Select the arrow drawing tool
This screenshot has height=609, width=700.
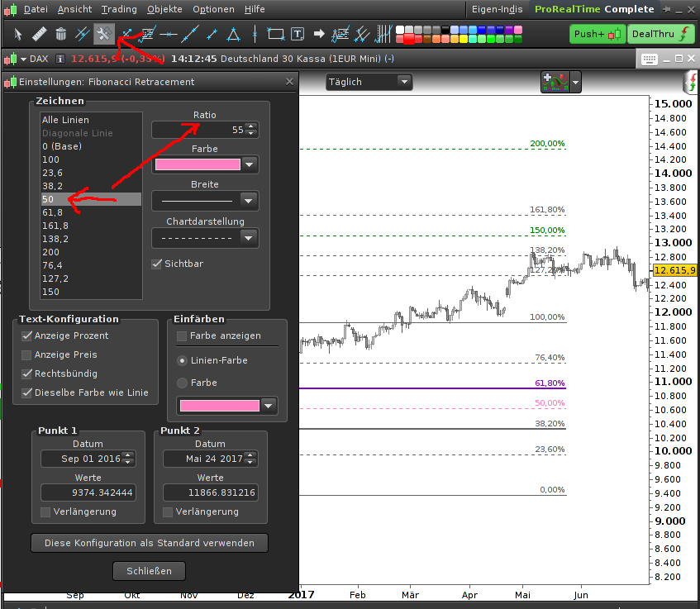click(x=318, y=34)
